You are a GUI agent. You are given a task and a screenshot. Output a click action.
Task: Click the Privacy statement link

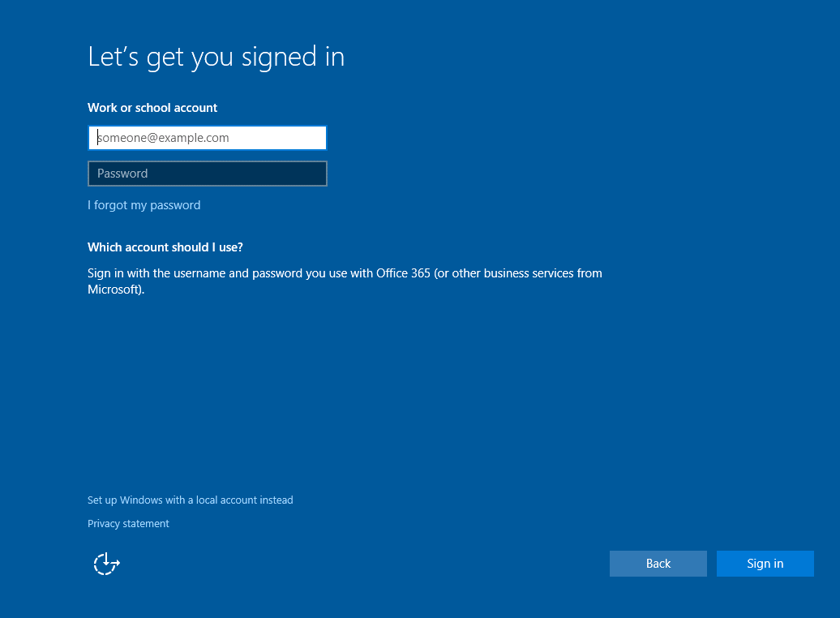(128, 523)
